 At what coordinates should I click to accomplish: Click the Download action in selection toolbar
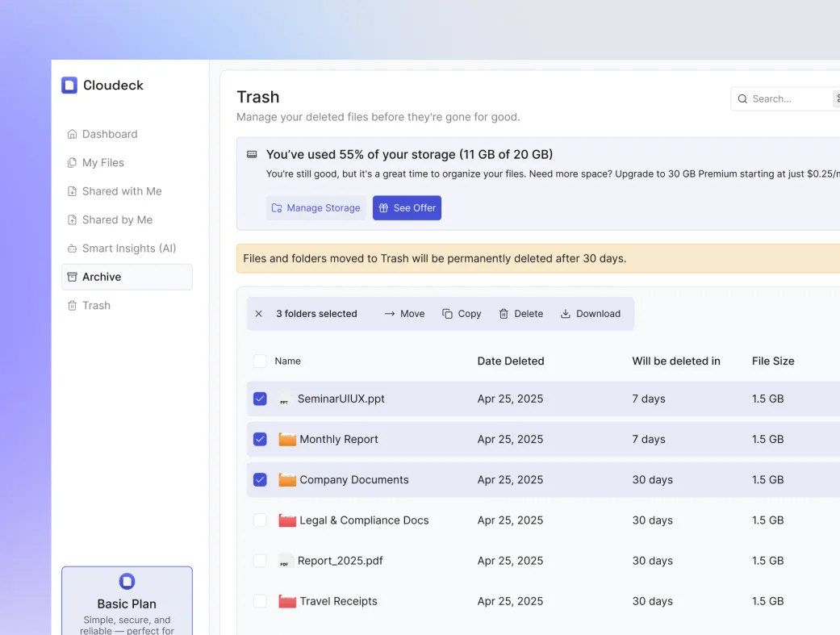pos(591,314)
